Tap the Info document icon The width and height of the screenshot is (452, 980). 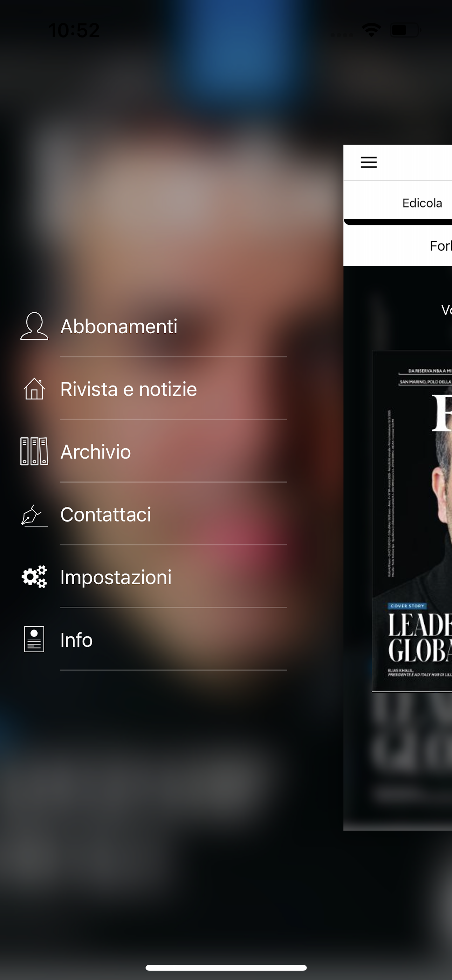click(34, 639)
